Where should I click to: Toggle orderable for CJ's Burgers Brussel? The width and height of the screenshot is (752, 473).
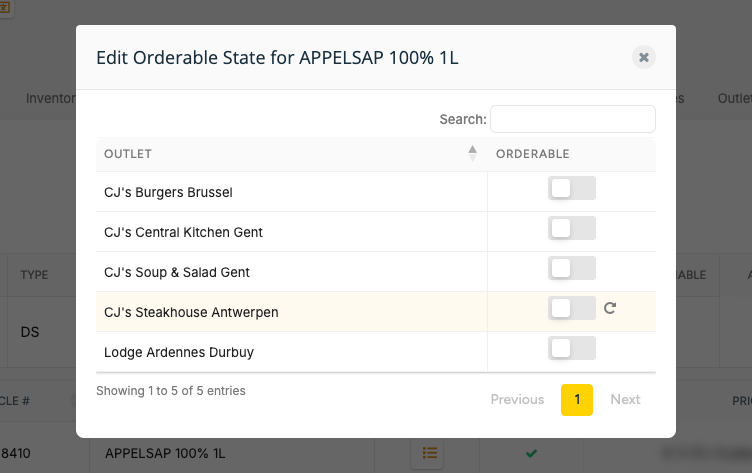point(572,188)
